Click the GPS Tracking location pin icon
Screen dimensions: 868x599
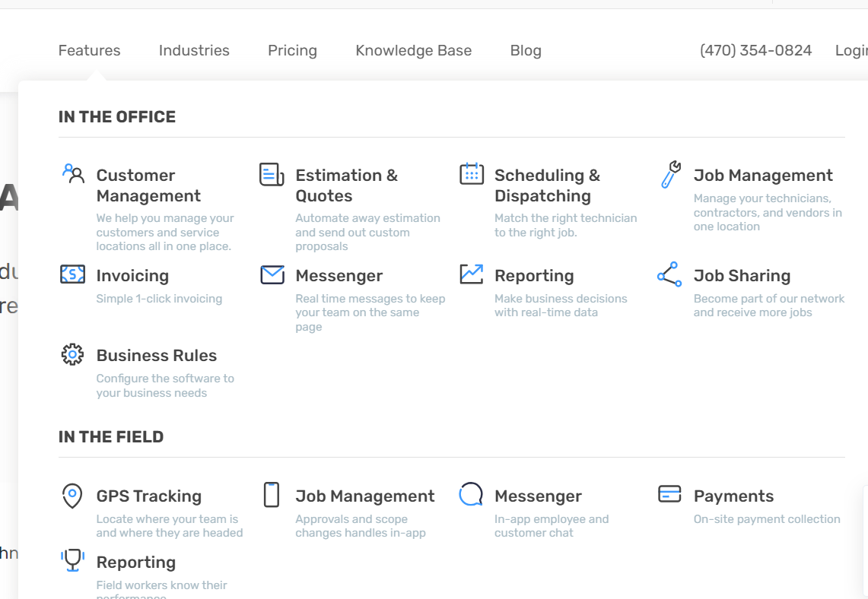click(x=72, y=496)
